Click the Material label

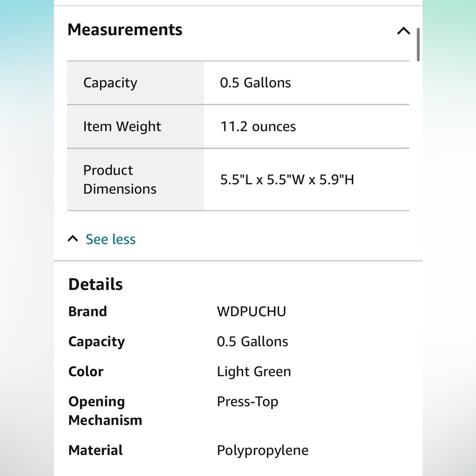click(x=96, y=450)
